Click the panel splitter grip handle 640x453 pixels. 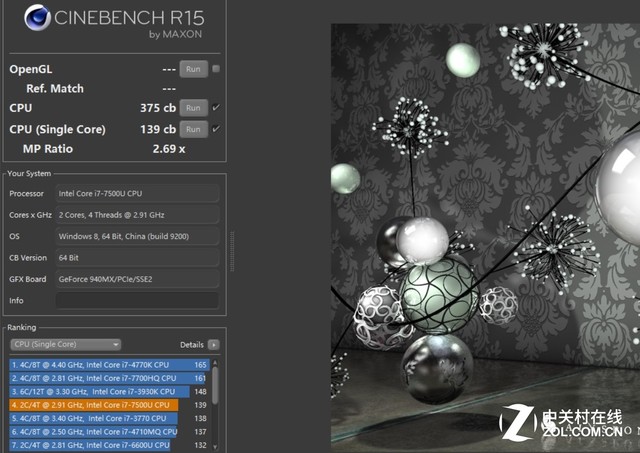click(232, 251)
